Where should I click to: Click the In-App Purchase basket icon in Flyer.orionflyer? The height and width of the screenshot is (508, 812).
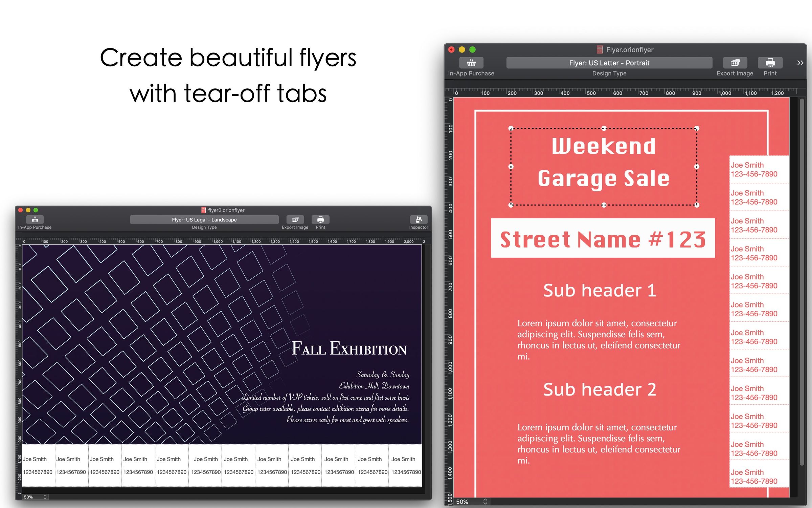[471, 62]
